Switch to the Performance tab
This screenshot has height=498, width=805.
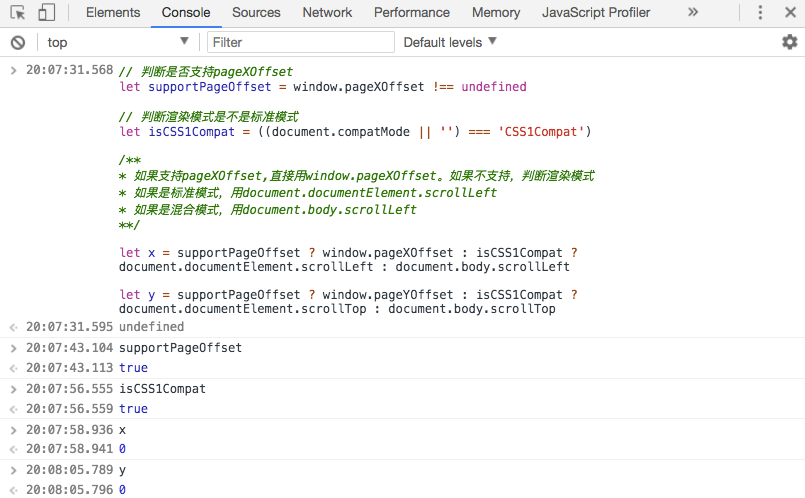pos(412,12)
